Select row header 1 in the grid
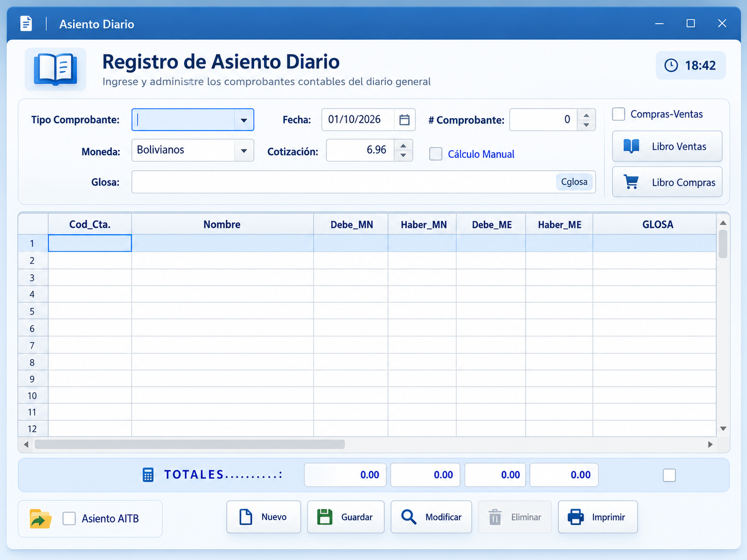The image size is (747, 560). (x=33, y=243)
